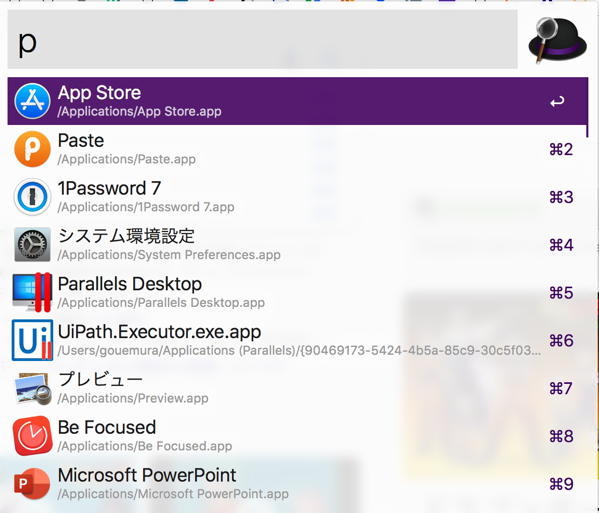Select Parallels Desktop result title
This screenshot has width=599, height=513.
[x=130, y=284]
